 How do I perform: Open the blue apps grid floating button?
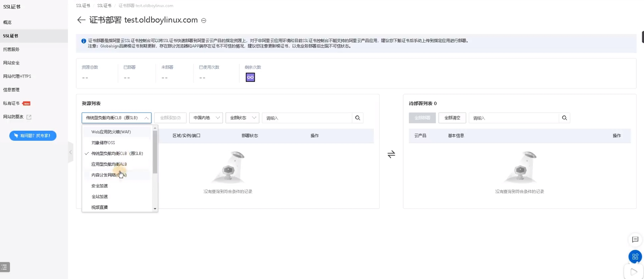point(635,257)
